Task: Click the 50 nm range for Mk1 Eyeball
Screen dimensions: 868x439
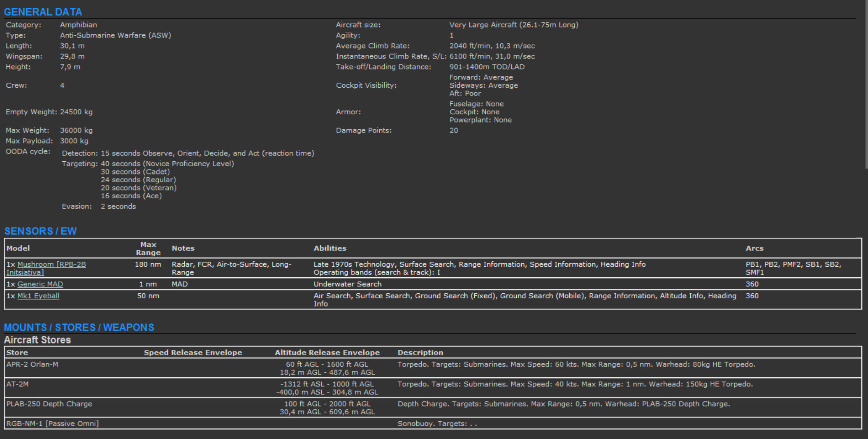Action: tap(148, 296)
